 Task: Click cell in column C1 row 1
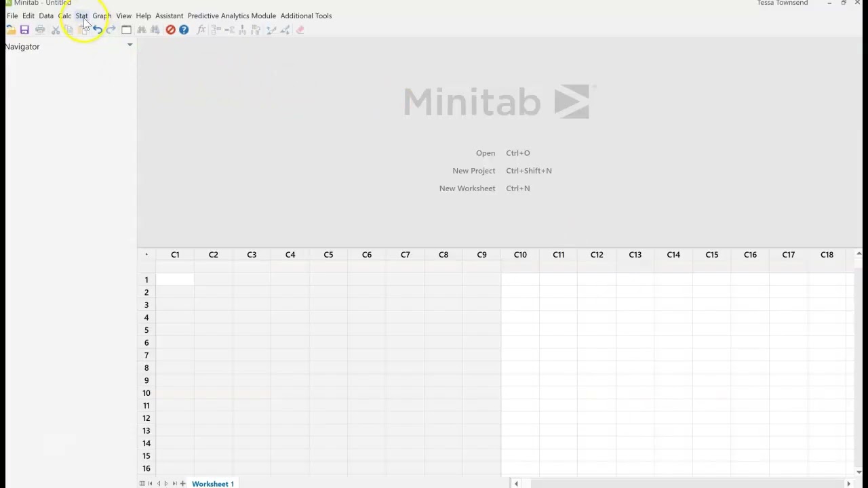(175, 280)
